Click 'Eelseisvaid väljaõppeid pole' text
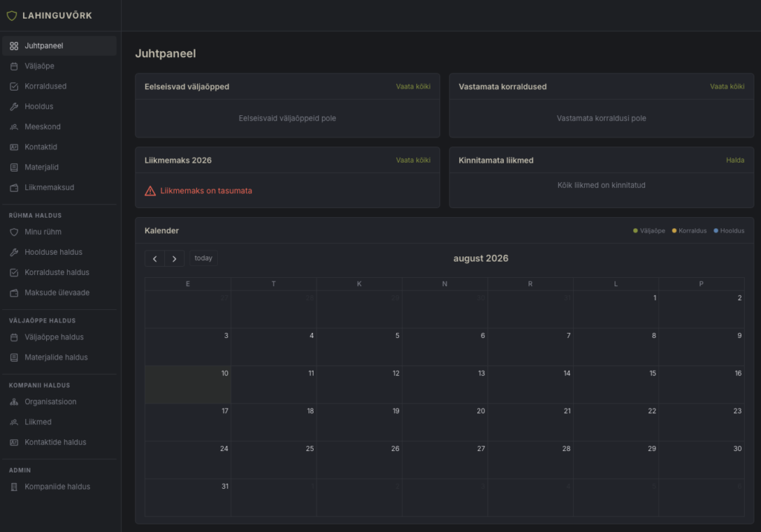The width and height of the screenshot is (761, 532). click(x=288, y=118)
